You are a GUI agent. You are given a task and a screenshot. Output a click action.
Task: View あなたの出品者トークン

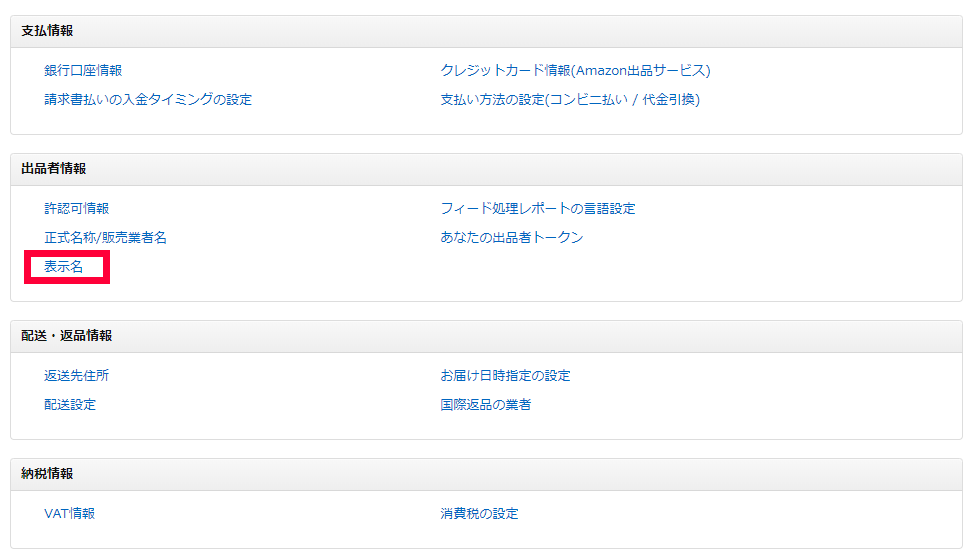511,237
